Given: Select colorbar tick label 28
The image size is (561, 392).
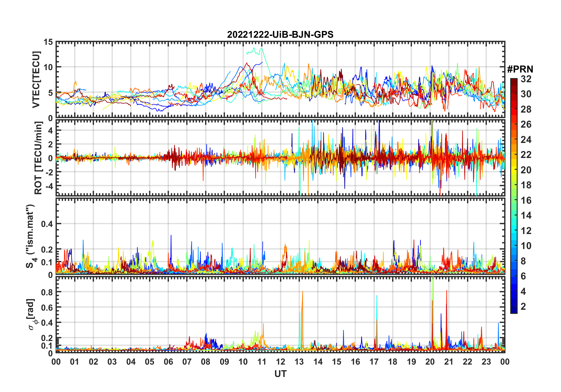Looking at the screenshot, I should coord(526,109).
